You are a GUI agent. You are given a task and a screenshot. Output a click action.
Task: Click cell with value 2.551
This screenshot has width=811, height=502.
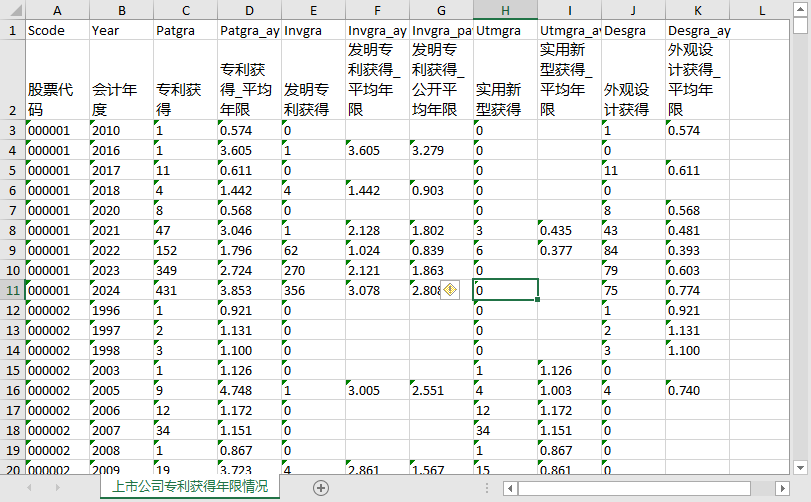coord(441,390)
